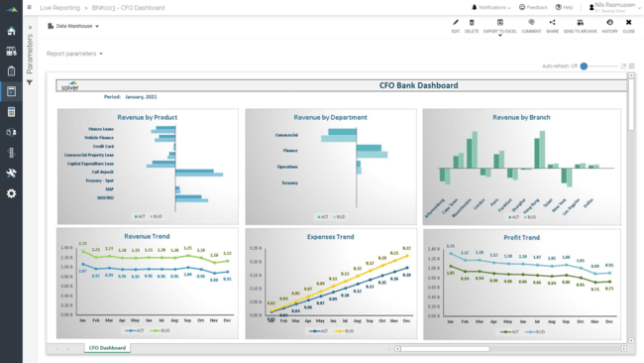
Task: Click the Expenses Trend chart title
Action: coord(330,237)
